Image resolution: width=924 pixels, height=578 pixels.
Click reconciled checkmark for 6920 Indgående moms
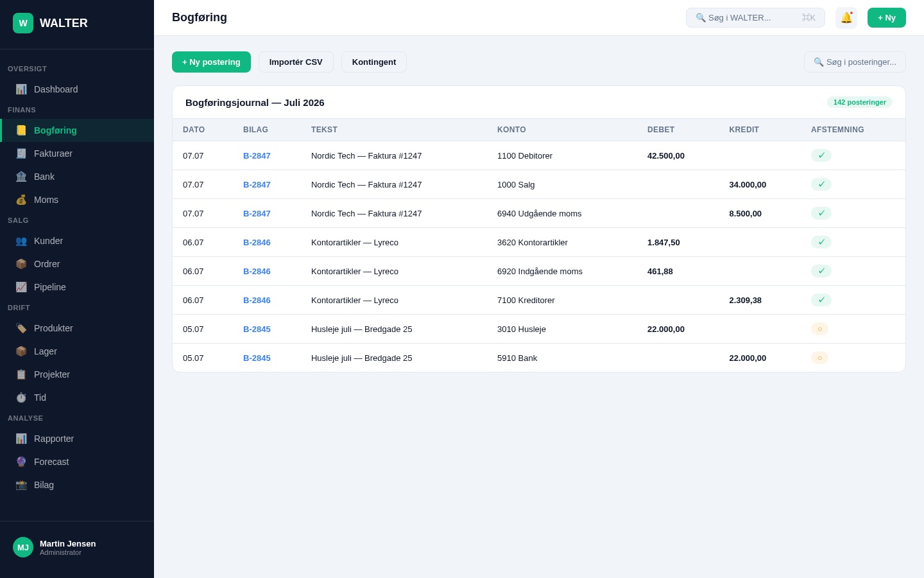[821, 271]
